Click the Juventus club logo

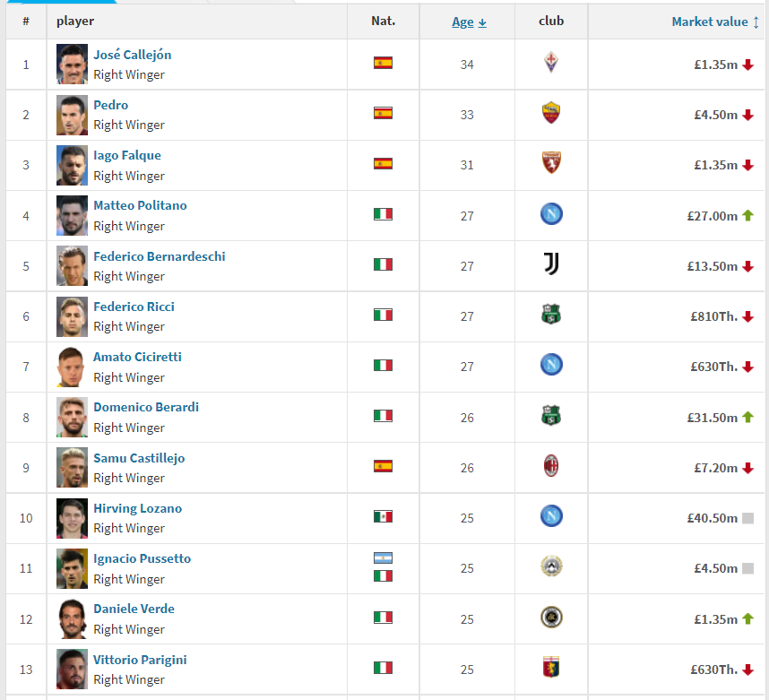551,265
